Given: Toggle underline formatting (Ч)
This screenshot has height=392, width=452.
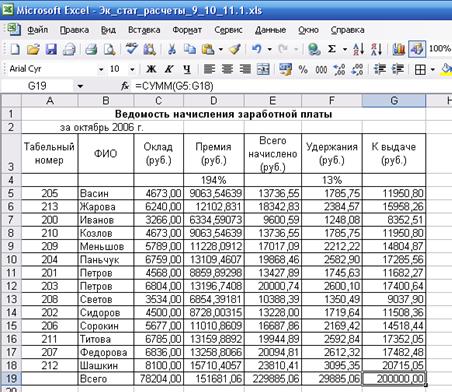Looking at the screenshot, I should click(x=187, y=69).
